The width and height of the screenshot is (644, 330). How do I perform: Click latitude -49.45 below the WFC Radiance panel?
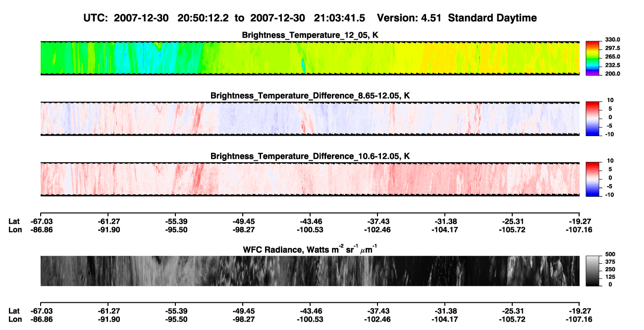[244, 311]
